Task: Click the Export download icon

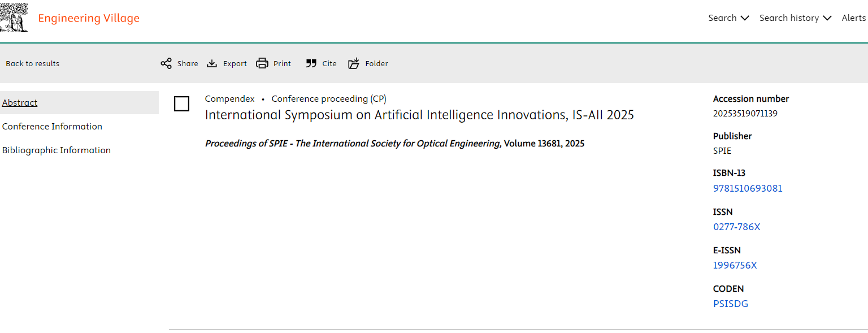Action: [212, 63]
